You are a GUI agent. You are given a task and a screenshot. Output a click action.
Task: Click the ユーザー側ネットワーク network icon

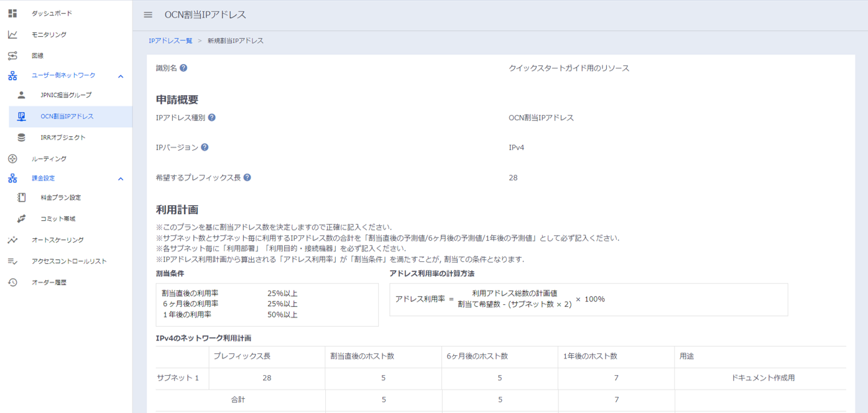12,75
